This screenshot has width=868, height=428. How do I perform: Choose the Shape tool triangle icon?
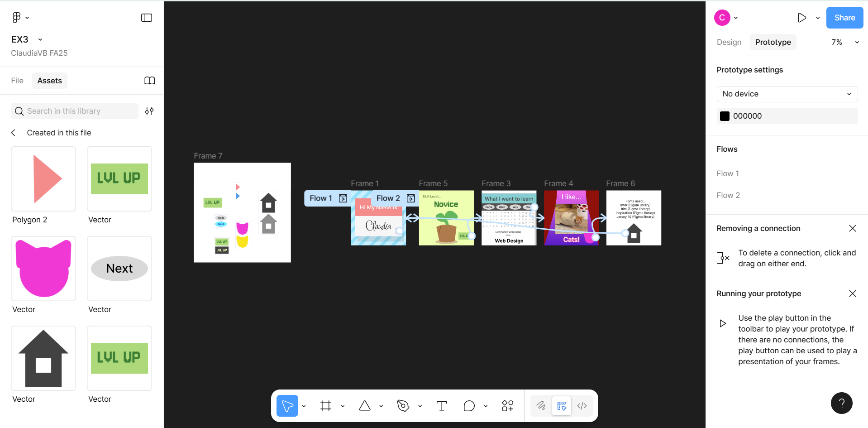click(x=365, y=406)
